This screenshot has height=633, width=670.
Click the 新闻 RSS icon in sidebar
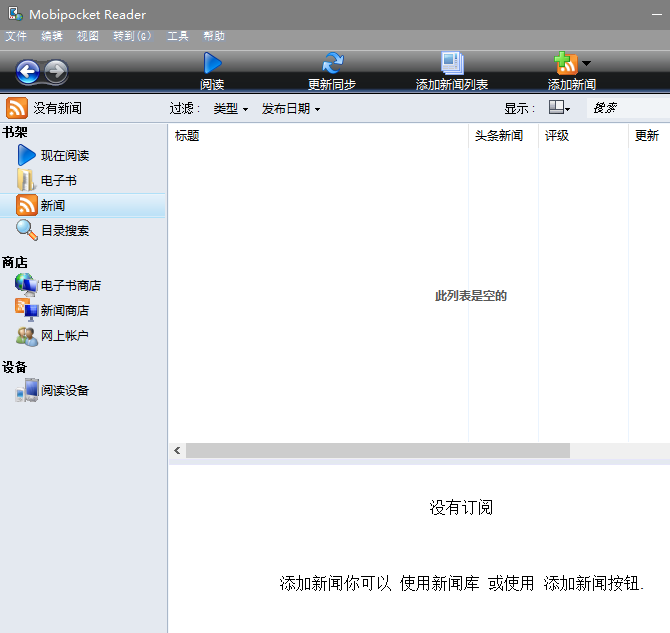(x=26, y=205)
